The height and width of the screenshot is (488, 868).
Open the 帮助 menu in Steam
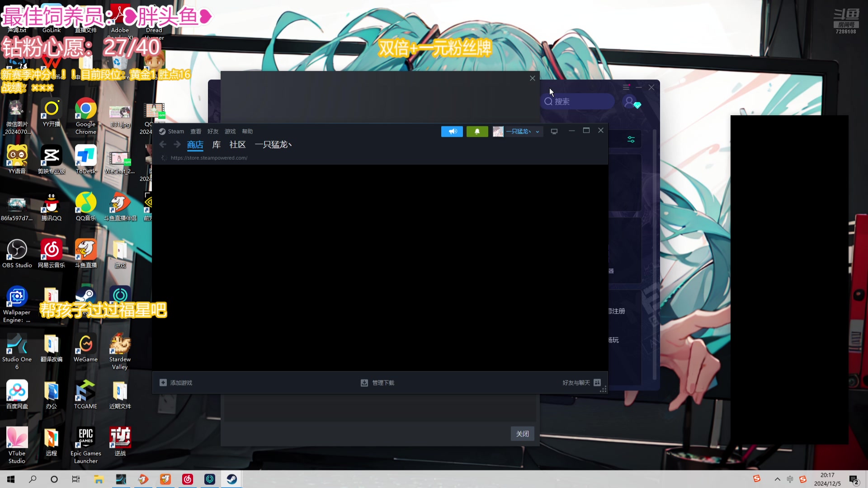coord(247,131)
